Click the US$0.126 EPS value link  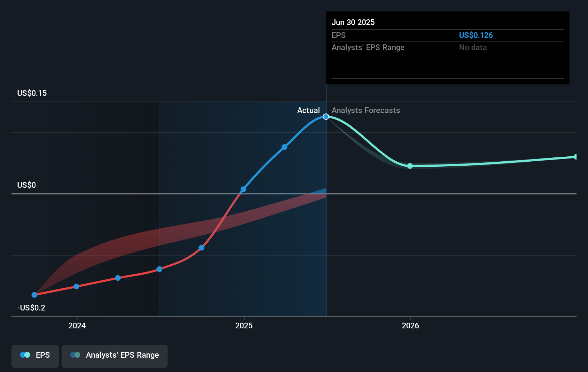476,35
